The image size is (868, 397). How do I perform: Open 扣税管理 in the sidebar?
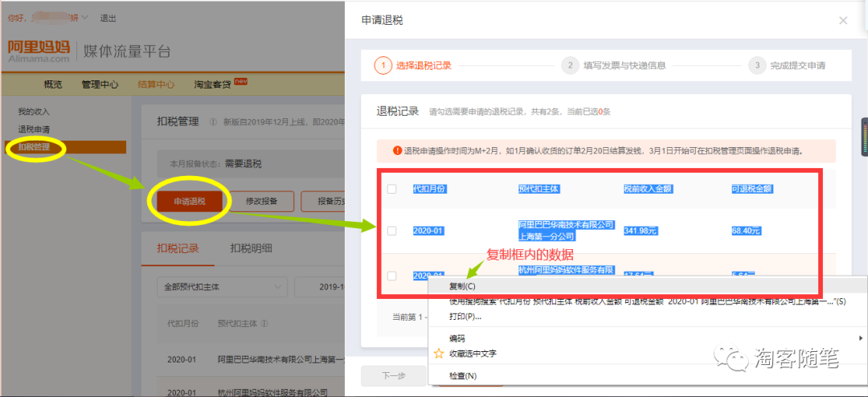coord(34,147)
